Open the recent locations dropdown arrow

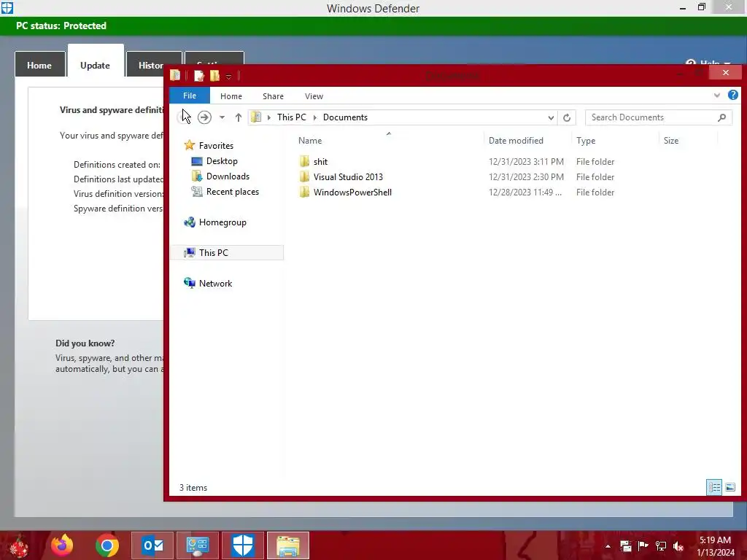(x=222, y=117)
